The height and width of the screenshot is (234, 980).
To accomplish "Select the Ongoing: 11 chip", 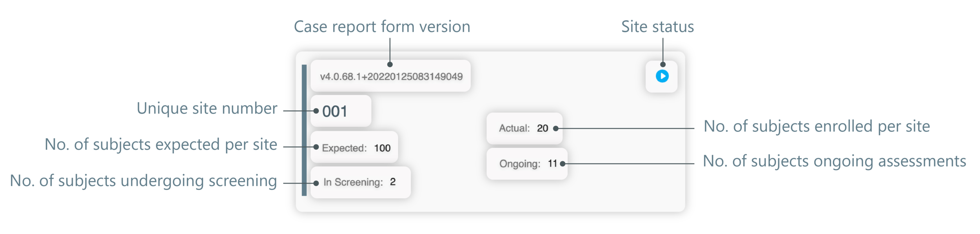I will point(527,163).
